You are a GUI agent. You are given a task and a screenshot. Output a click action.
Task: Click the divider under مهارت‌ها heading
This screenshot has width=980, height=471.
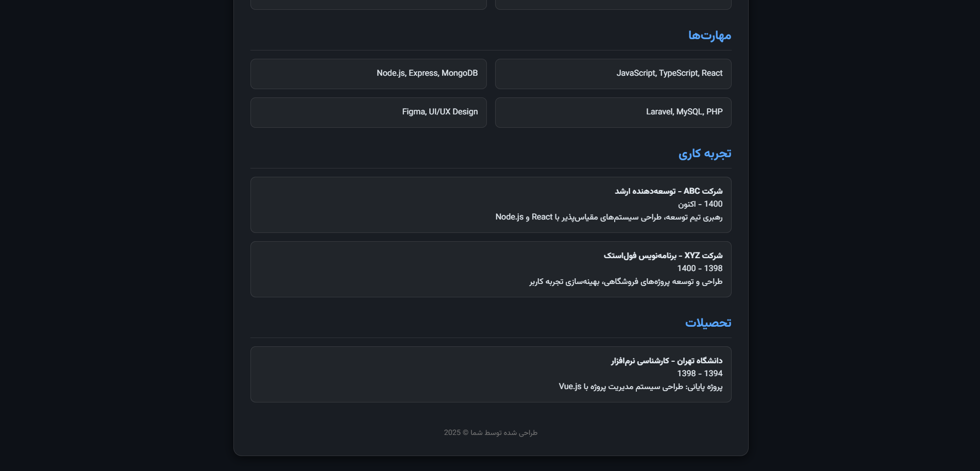[491, 50]
